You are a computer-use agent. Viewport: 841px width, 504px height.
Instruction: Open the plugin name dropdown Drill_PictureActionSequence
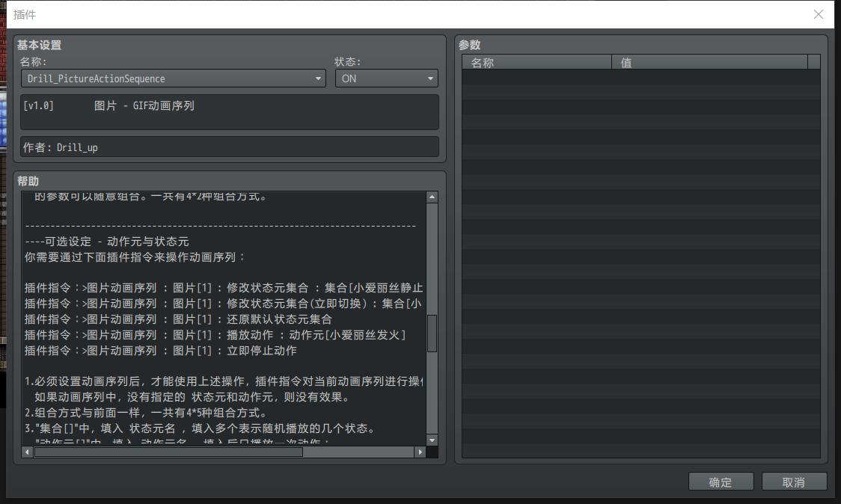click(174, 79)
